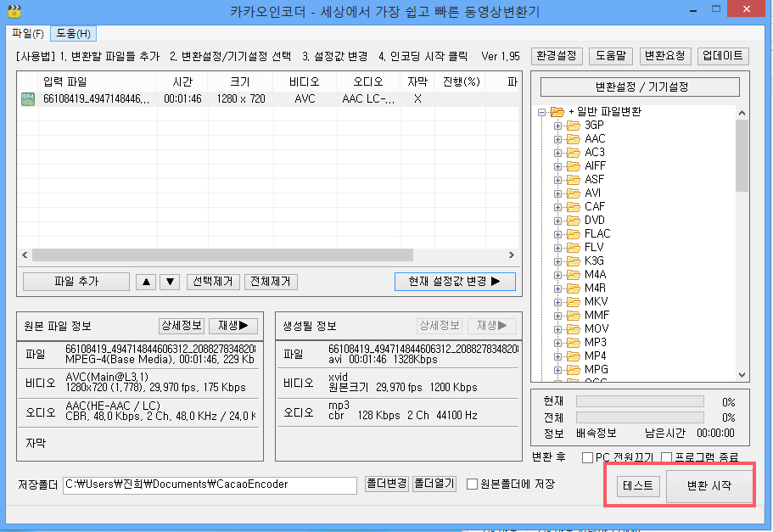Open the 도움(H) menu
The height and width of the screenshot is (532, 773).
73,34
